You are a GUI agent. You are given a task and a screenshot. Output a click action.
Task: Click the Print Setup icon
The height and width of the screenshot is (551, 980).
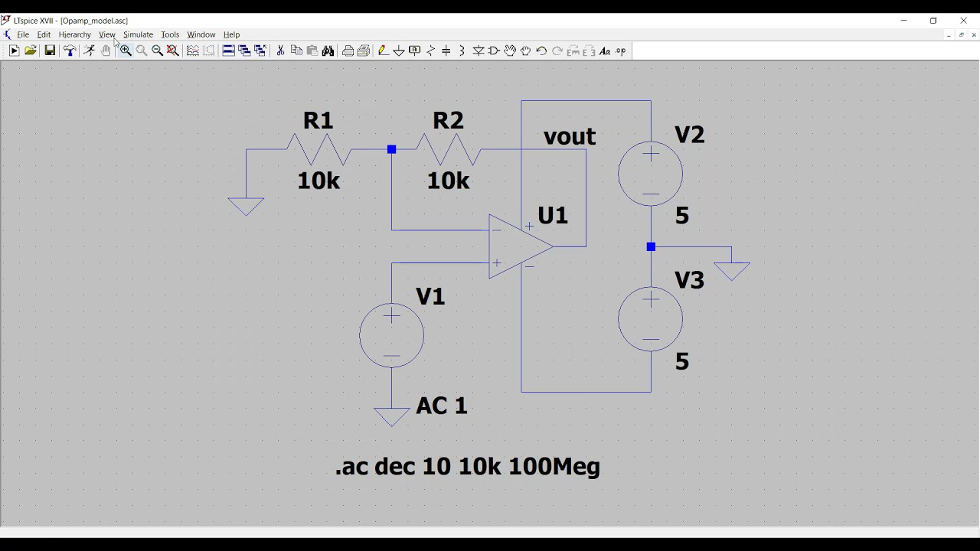point(364,51)
